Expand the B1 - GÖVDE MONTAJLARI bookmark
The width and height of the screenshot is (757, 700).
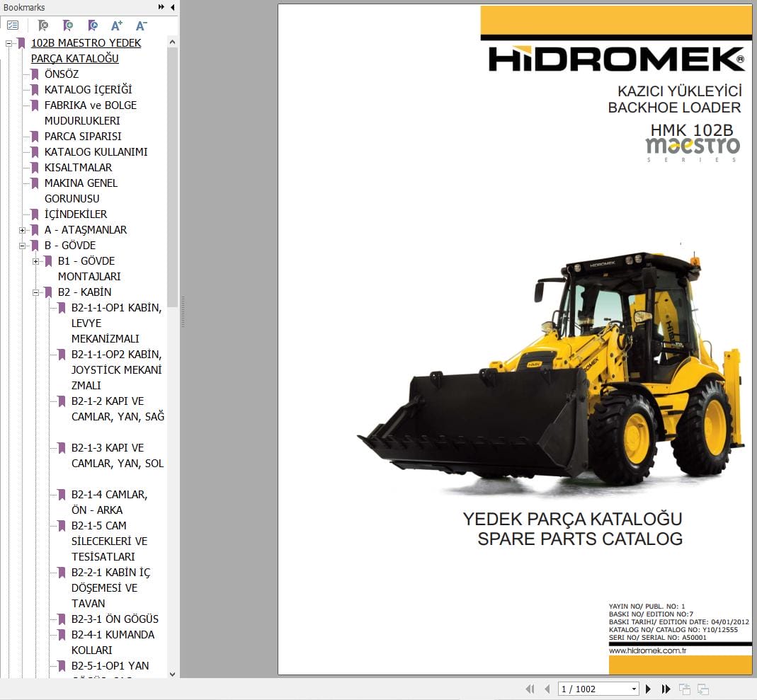tap(35, 260)
